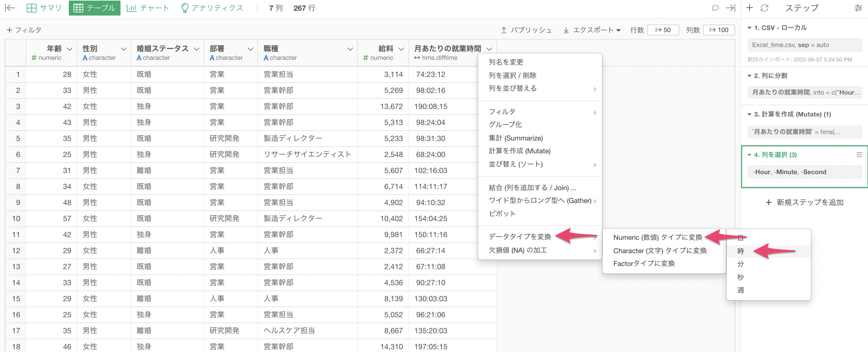Collapse step 2. 列に分割
Viewport: 868px width, 352px height.
pyautogui.click(x=749, y=76)
